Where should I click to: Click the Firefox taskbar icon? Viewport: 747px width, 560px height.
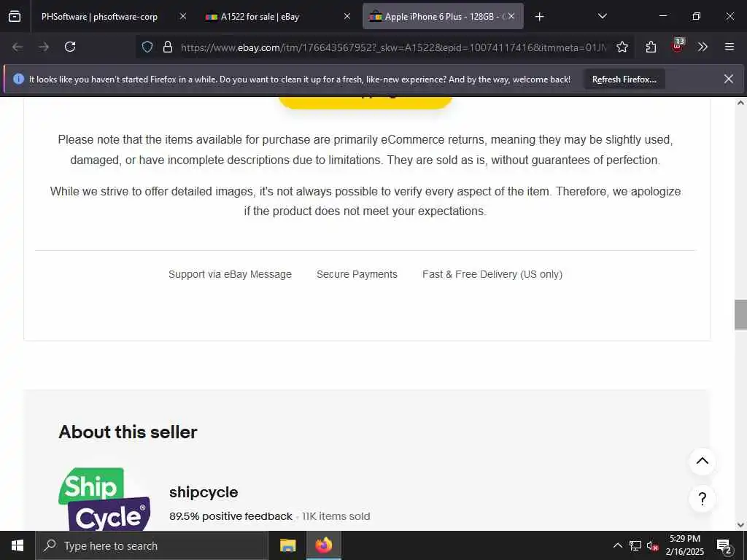click(323, 545)
